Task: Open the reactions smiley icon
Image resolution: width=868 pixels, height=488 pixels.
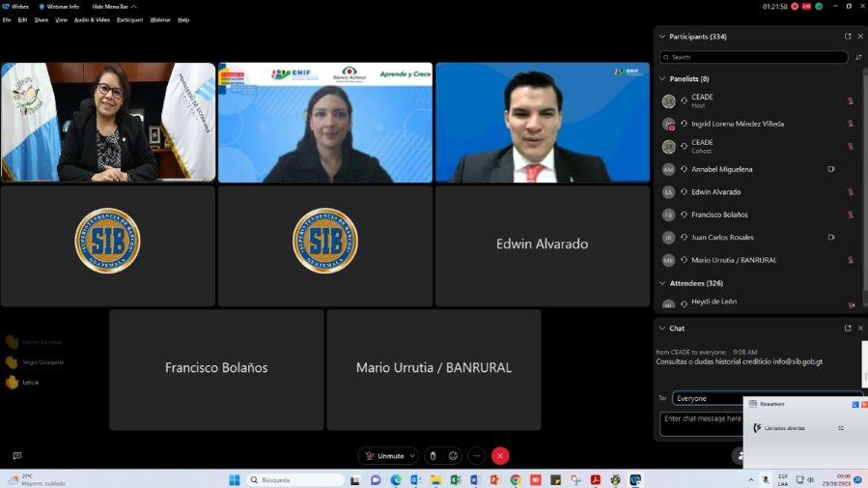Action: (x=453, y=456)
